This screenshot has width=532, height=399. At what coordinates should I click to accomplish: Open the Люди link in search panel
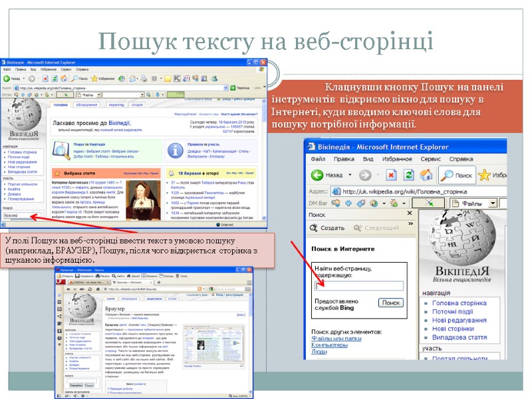[x=319, y=352]
